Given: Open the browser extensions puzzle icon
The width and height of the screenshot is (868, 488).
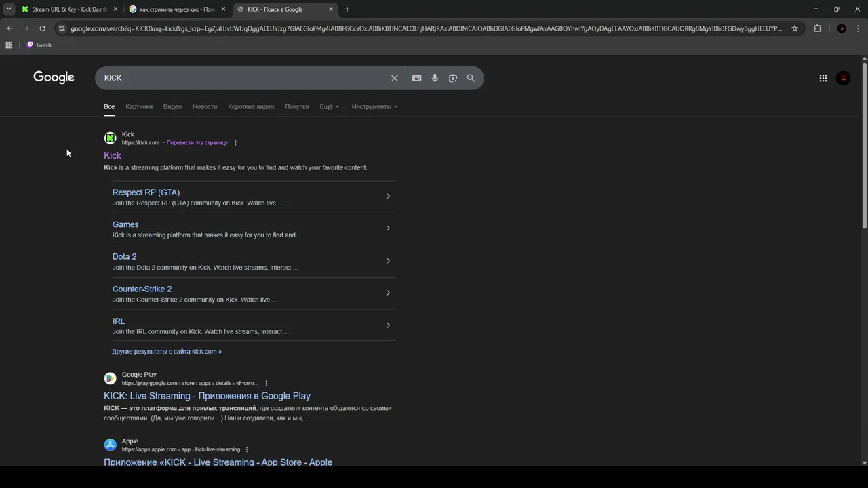Looking at the screenshot, I should coord(817,28).
